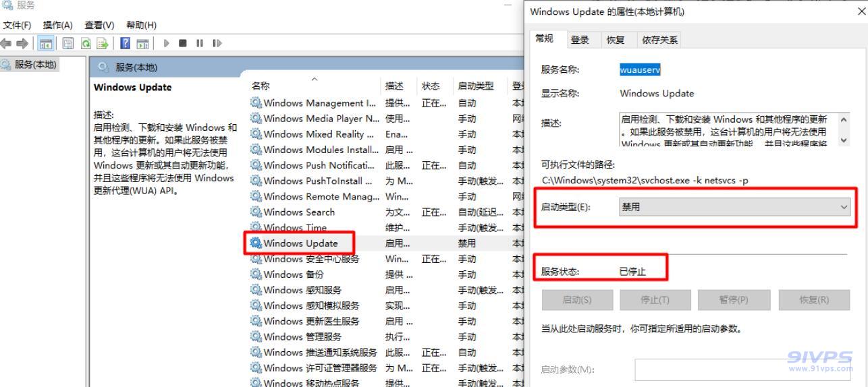Click gear icon of Windows Mixed Reality row
868x387 pixels.
click(x=256, y=134)
